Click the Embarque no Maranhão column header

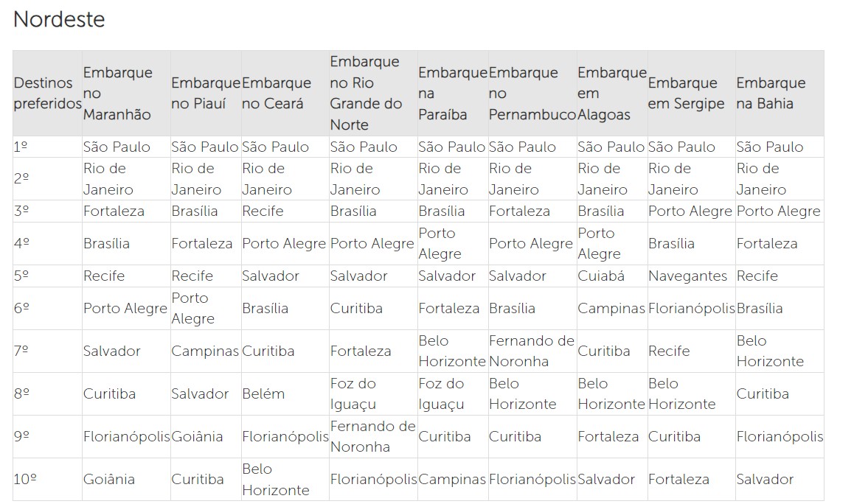[x=126, y=93]
